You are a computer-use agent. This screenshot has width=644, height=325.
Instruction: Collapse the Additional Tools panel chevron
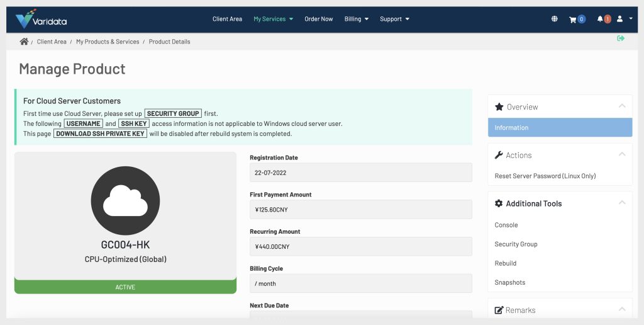coord(622,203)
